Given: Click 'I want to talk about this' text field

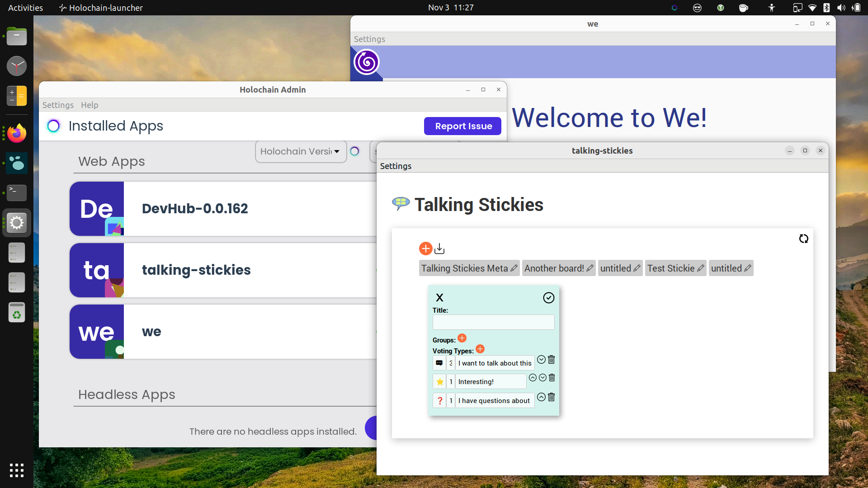Looking at the screenshot, I should tap(495, 363).
